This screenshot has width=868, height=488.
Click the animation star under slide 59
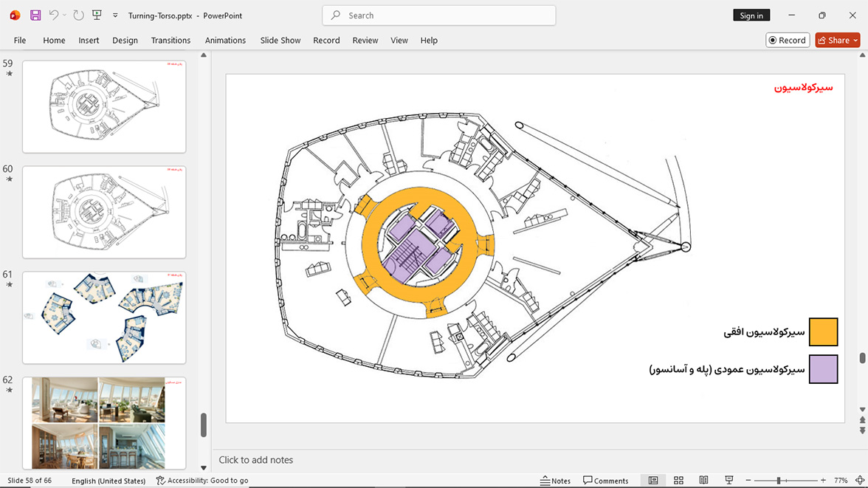click(x=9, y=74)
